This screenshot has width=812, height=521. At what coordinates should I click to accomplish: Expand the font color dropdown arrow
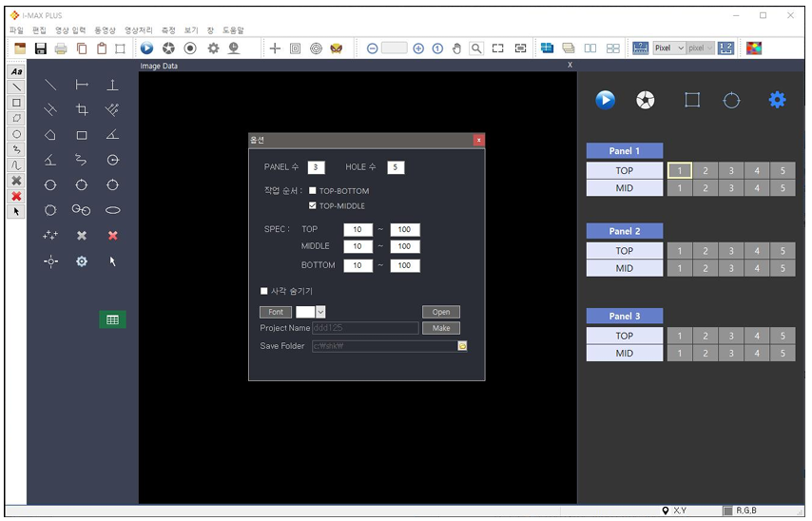pos(320,312)
